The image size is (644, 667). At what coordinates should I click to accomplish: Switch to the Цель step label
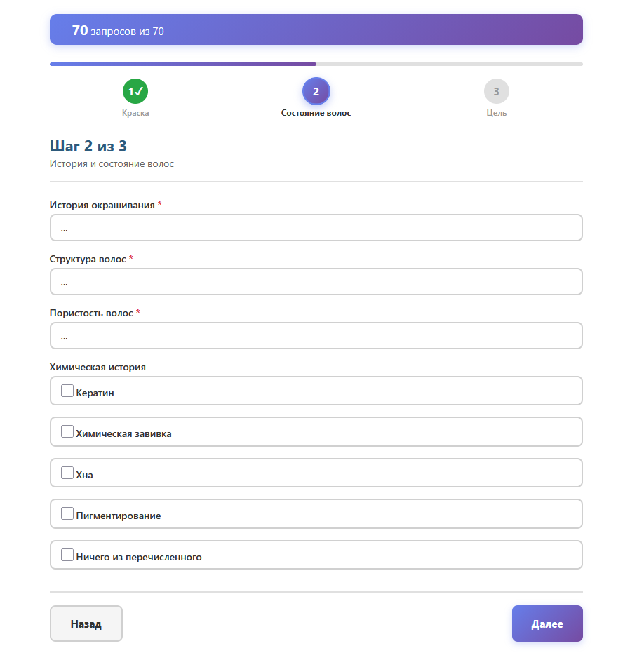point(496,113)
